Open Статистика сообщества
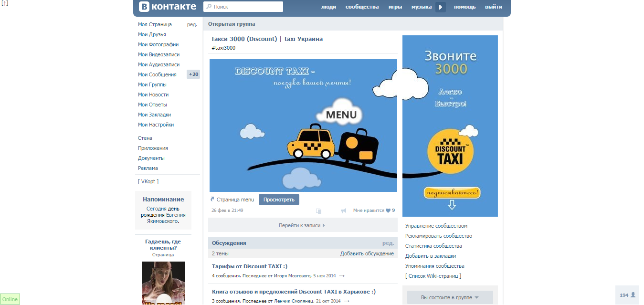Image resolution: width=644 pixels, height=305 pixels. (433, 246)
